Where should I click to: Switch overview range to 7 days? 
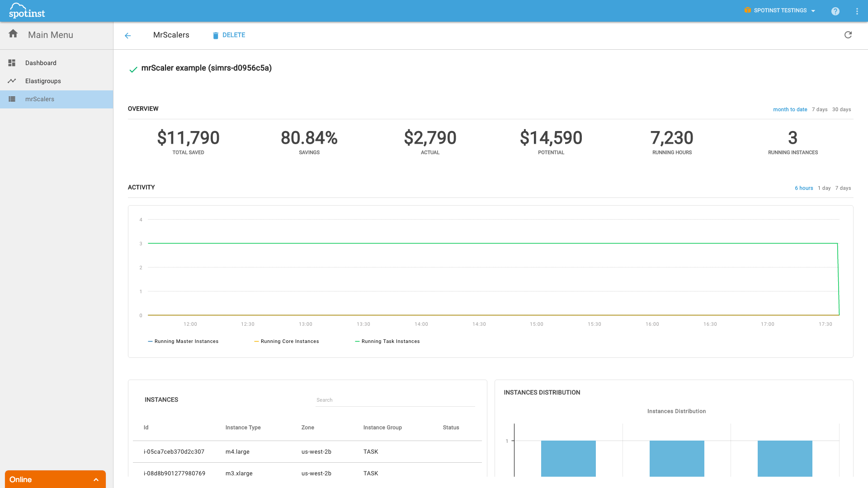pyautogui.click(x=819, y=109)
